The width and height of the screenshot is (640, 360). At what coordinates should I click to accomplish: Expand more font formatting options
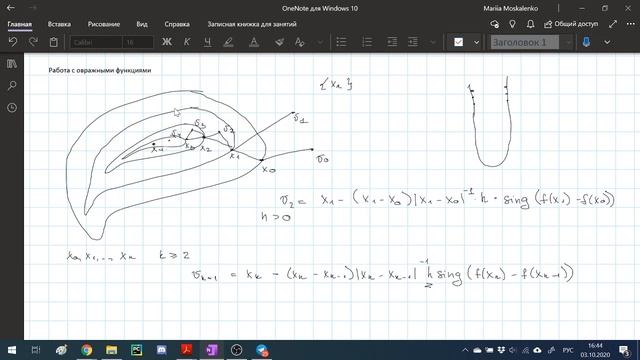(320, 42)
